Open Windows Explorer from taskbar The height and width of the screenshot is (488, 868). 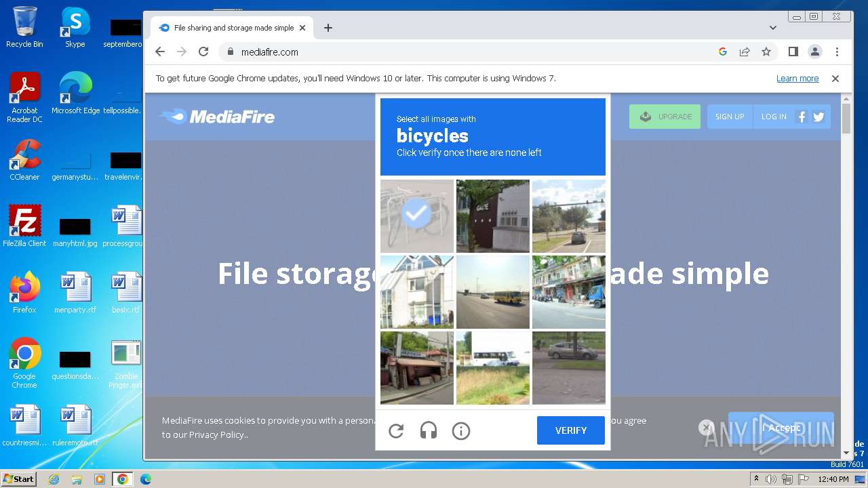point(77,479)
